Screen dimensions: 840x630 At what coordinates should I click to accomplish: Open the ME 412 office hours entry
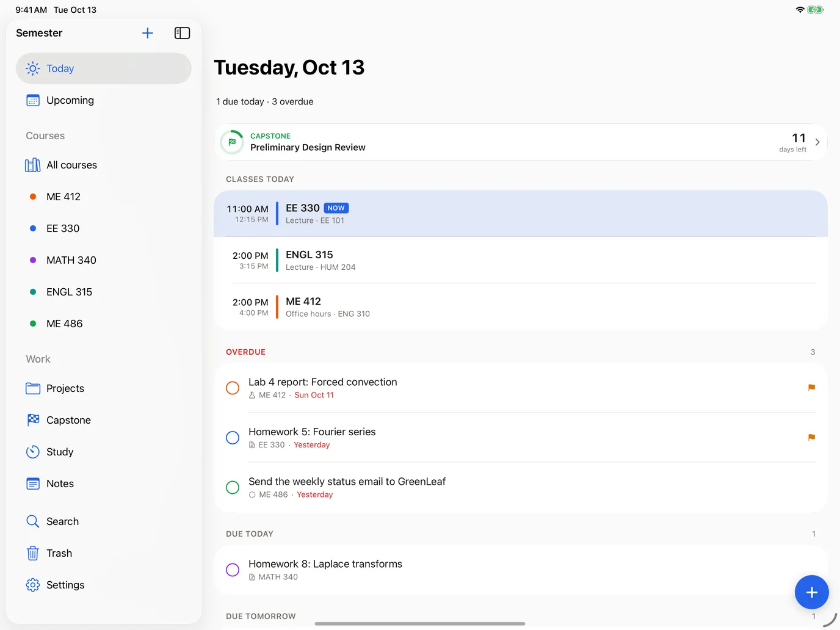[x=521, y=307]
